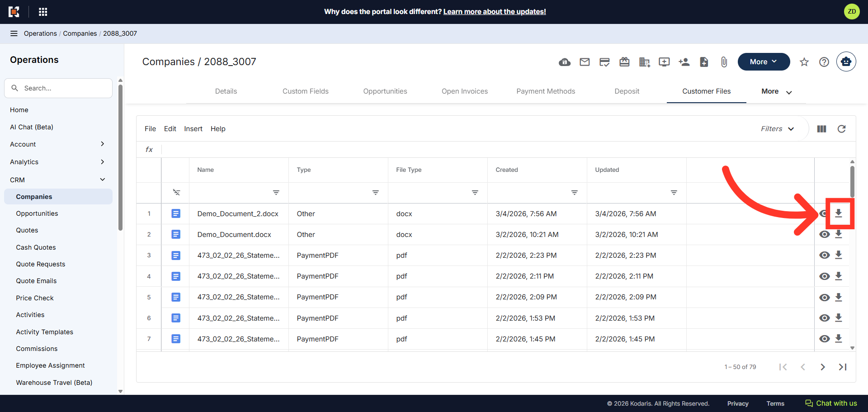This screenshot has width=868, height=412.
Task: Switch to the Open Invoices tab
Action: pos(465,91)
